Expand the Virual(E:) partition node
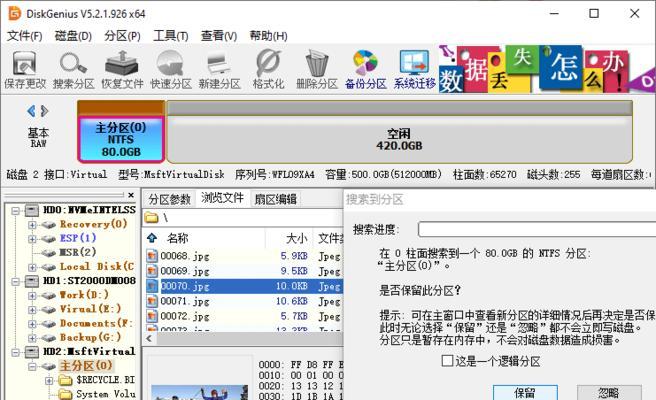The width and height of the screenshot is (656, 400). click(32, 310)
